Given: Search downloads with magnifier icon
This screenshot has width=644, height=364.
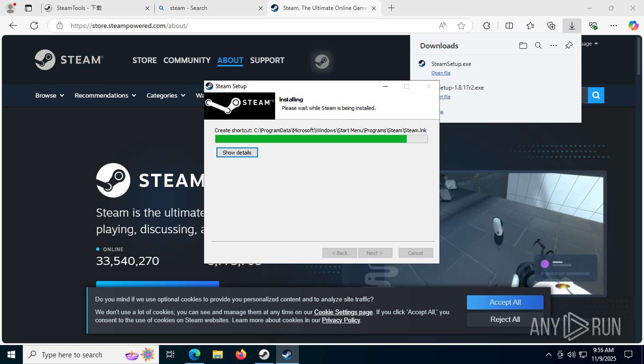Looking at the screenshot, I should pos(538,45).
